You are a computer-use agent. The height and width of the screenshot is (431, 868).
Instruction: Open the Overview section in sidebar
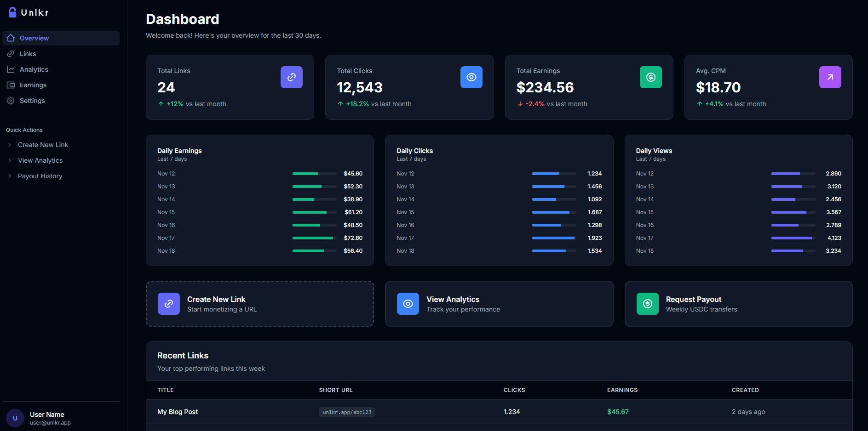click(34, 38)
